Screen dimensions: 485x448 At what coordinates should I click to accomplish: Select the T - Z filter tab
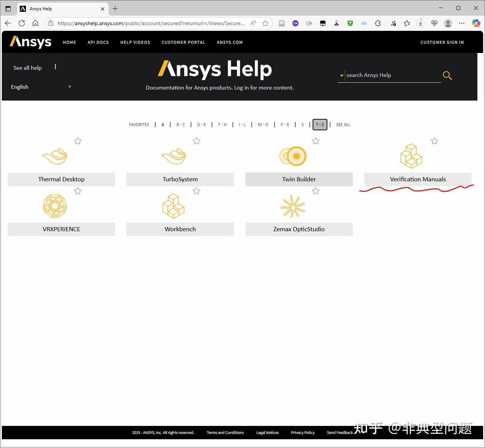point(320,125)
